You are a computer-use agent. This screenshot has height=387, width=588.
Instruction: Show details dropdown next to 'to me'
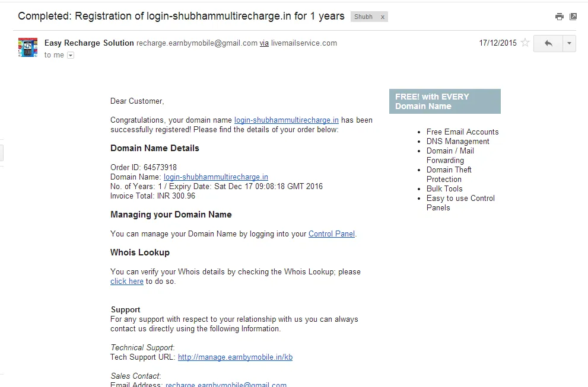coord(71,56)
